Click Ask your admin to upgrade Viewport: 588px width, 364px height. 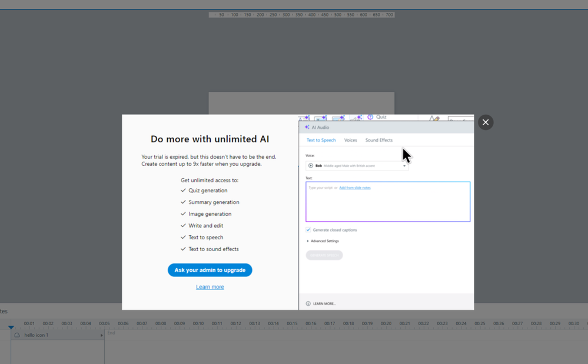tap(210, 270)
